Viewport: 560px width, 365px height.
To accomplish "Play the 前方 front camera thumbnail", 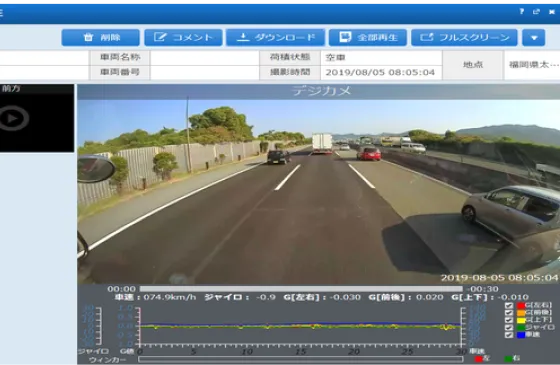I will 14,118.
